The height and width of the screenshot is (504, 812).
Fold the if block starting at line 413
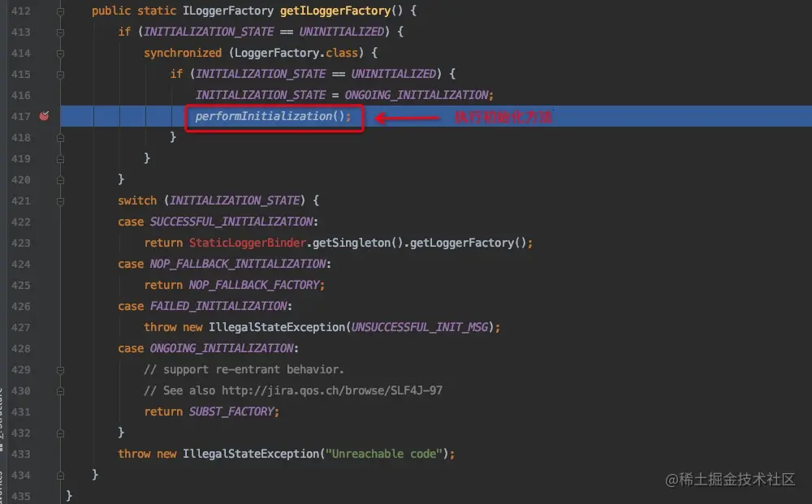click(61, 32)
